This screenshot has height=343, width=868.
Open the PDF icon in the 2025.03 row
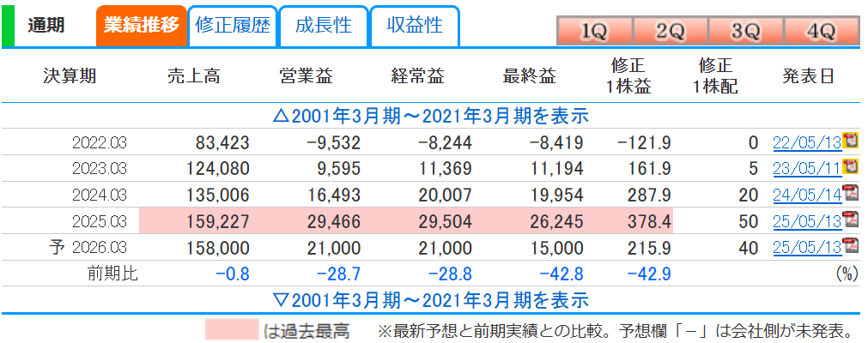tap(851, 221)
